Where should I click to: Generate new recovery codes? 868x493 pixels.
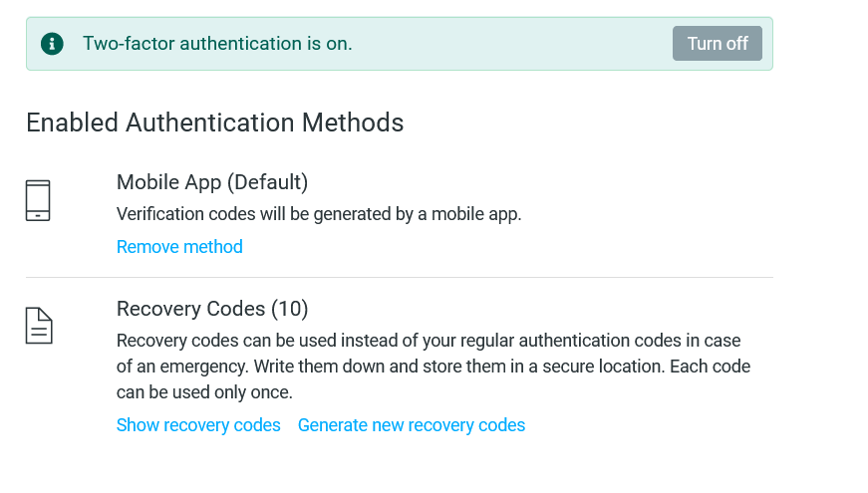point(412,425)
